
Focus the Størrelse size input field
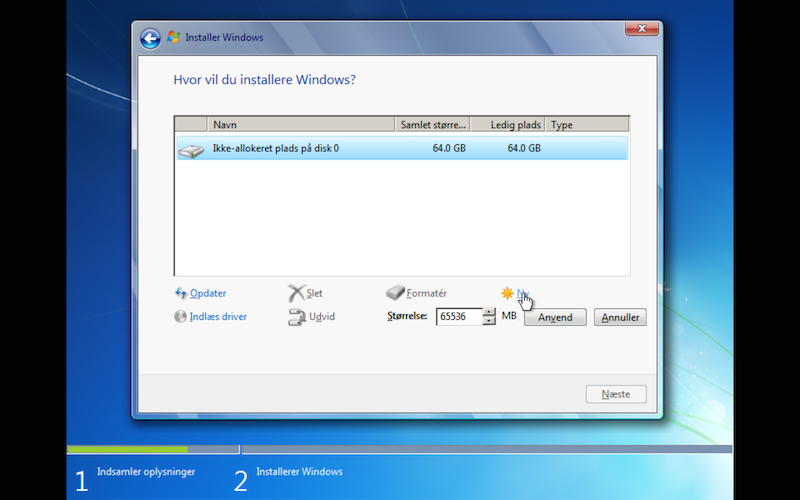point(459,316)
